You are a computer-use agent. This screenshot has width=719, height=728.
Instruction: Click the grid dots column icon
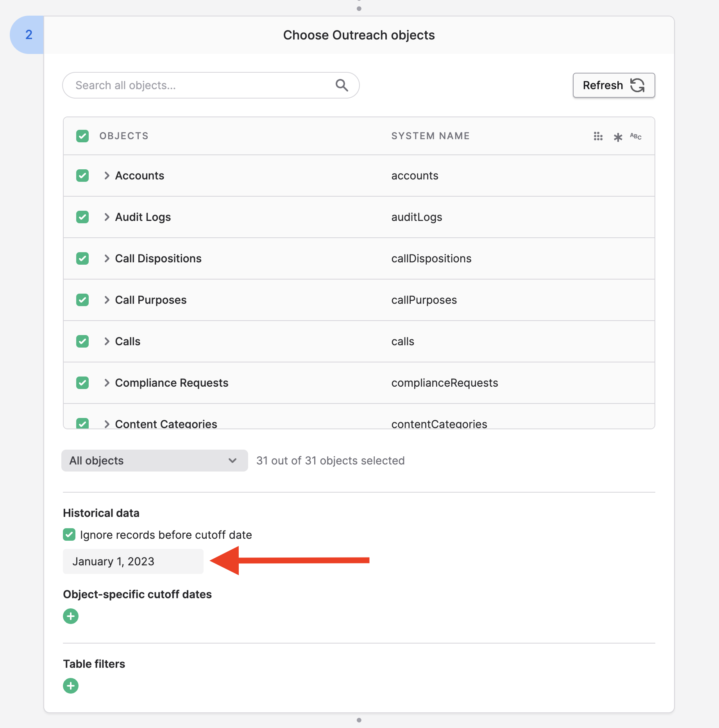tap(598, 136)
